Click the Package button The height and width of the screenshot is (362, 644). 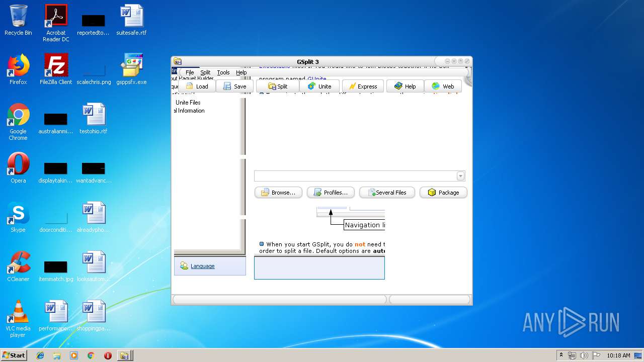pyautogui.click(x=443, y=193)
